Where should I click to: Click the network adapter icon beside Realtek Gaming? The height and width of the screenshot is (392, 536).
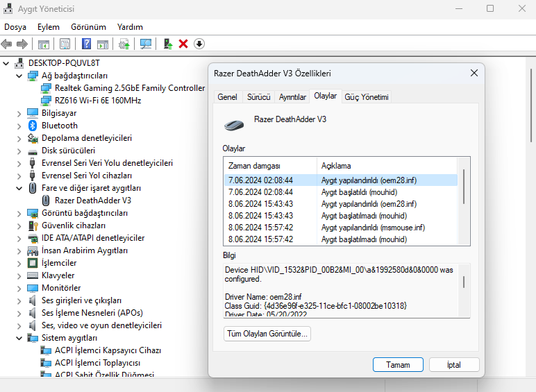[x=46, y=88]
